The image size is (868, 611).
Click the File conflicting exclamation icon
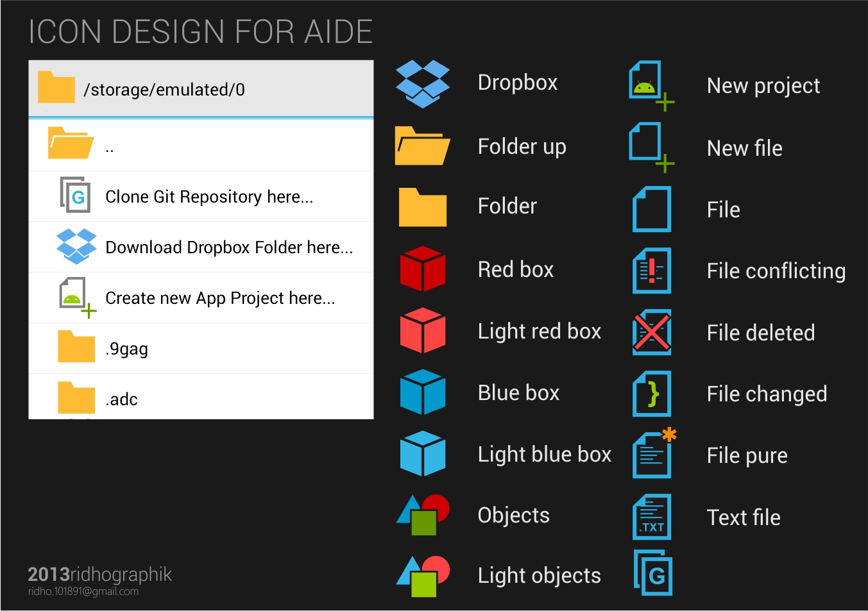coord(652,271)
